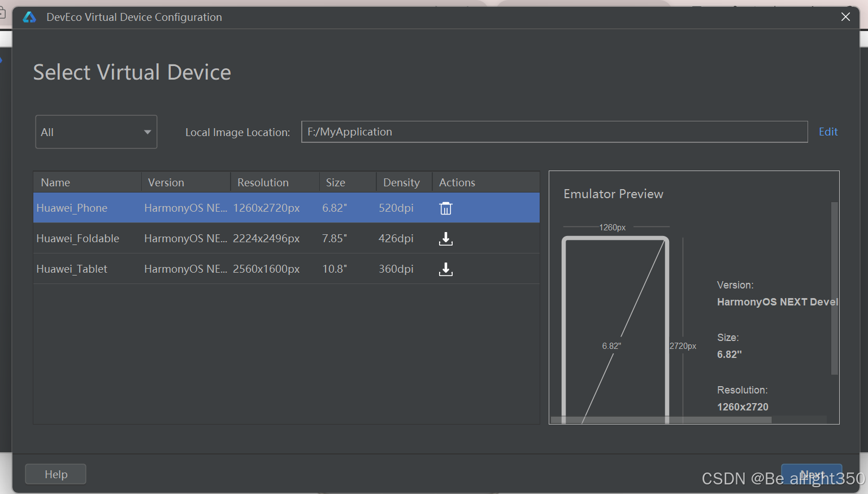
Task: Click the 7.85" size cell
Action: [335, 238]
